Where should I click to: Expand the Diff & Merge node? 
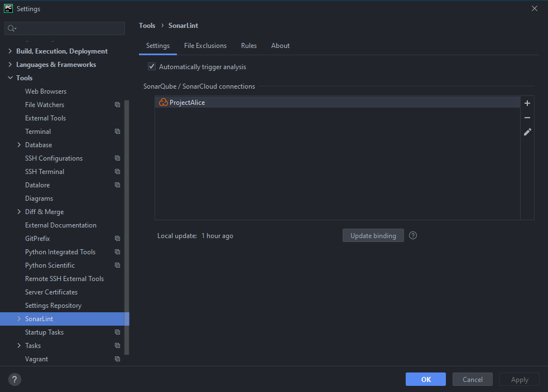point(19,211)
